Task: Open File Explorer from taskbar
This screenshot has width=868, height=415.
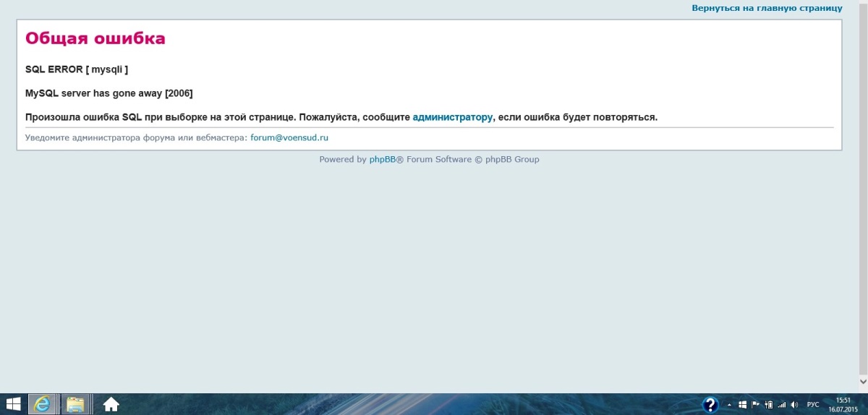Action: [76, 404]
